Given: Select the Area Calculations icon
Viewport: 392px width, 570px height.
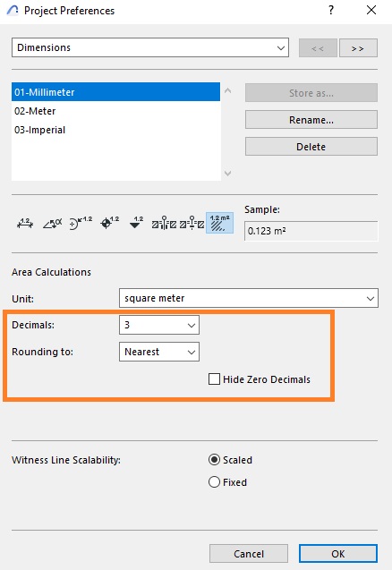Looking at the screenshot, I should 219,223.
